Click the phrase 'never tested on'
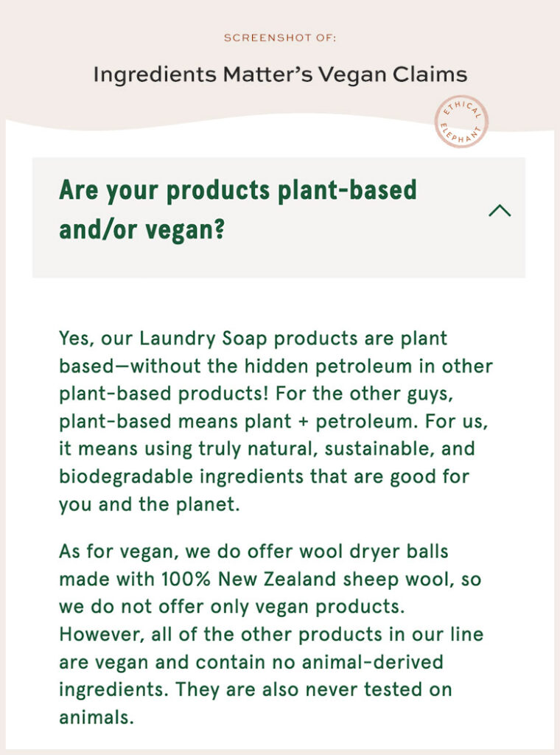The image size is (560, 755). click(379, 689)
